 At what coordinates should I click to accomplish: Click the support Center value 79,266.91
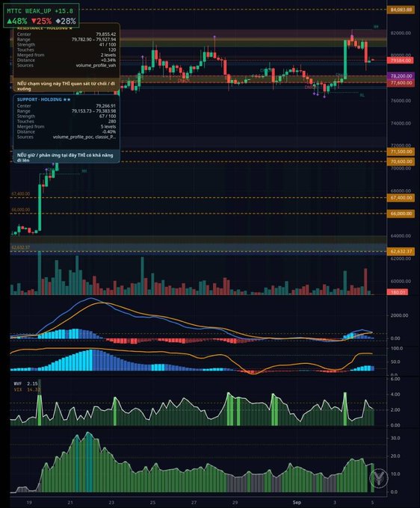[105, 106]
